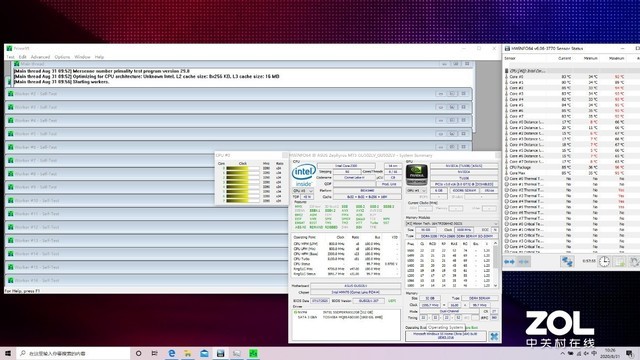Click the Maximum column header in sensors
Image resolution: width=640 pixels, height=360 pixels.
point(616,58)
